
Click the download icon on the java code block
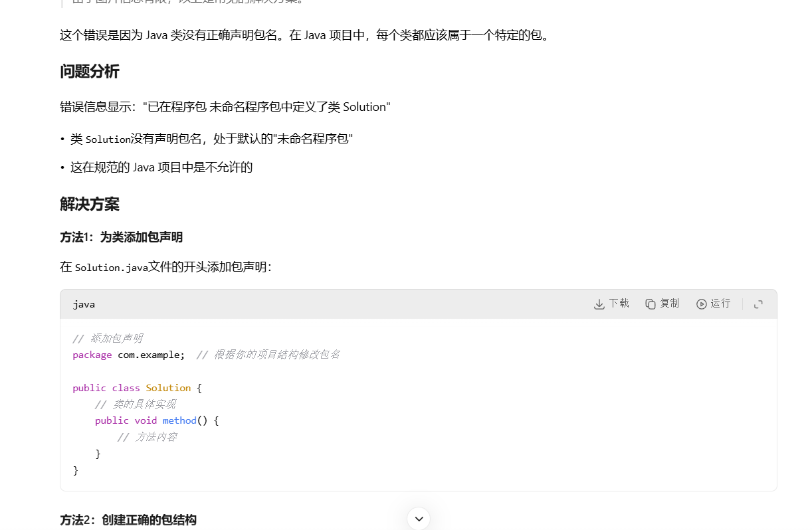(x=599, y=304)
